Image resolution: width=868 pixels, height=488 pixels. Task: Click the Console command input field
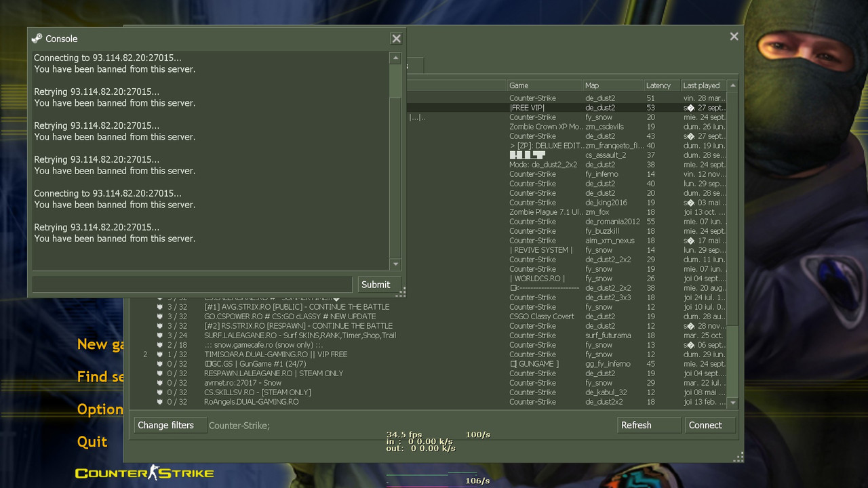pos(193,285)
